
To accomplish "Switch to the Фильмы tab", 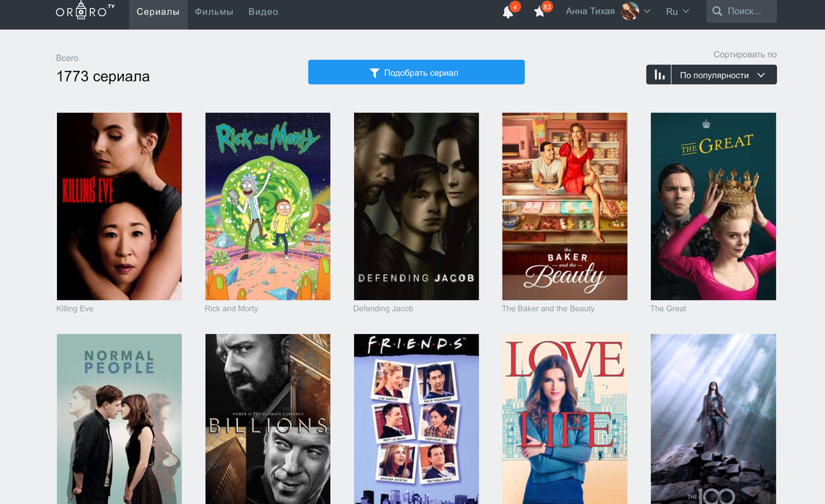I will pos(214,12).
